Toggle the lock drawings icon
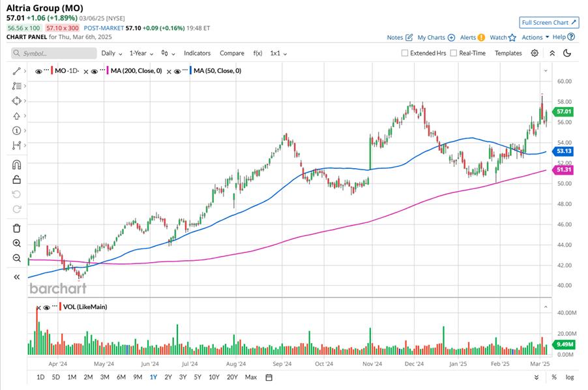This screenshot has width=588, height=390. tap(16, 179)
